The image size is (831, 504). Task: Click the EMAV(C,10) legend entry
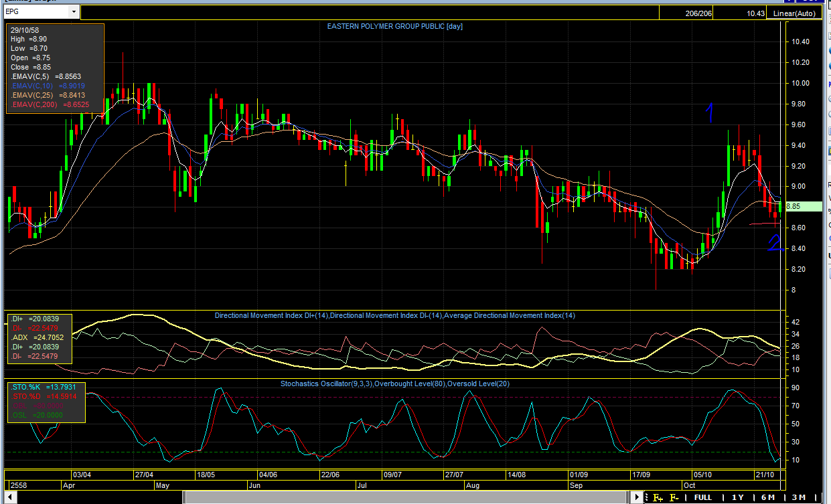pyautogui.click(x=48, y=86)
